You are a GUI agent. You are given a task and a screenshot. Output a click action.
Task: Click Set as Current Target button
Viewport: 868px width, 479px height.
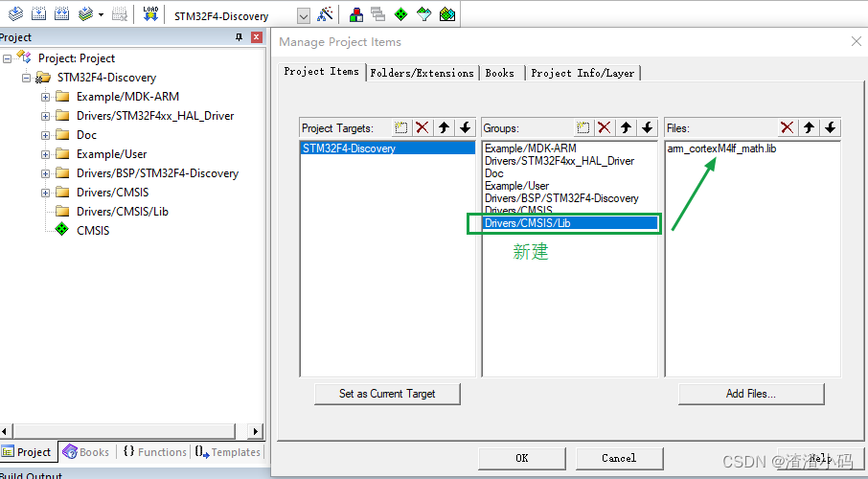coord(387,394)
